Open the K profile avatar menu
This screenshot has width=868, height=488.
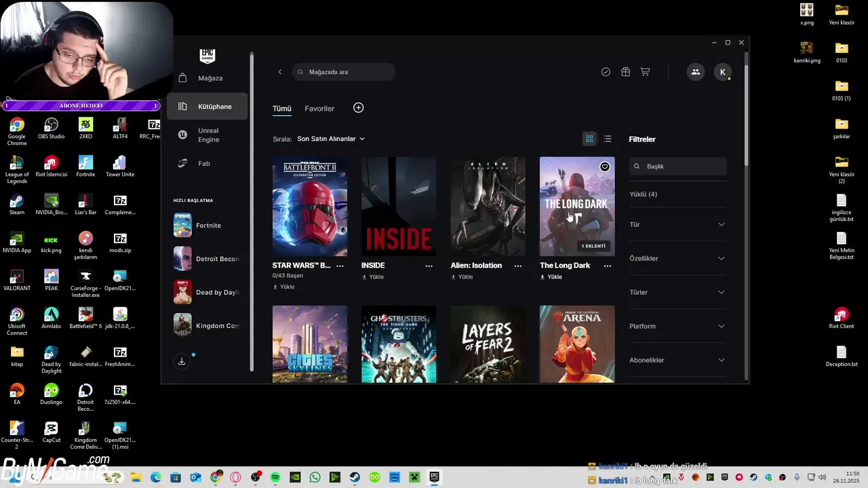tap(722, 72)
